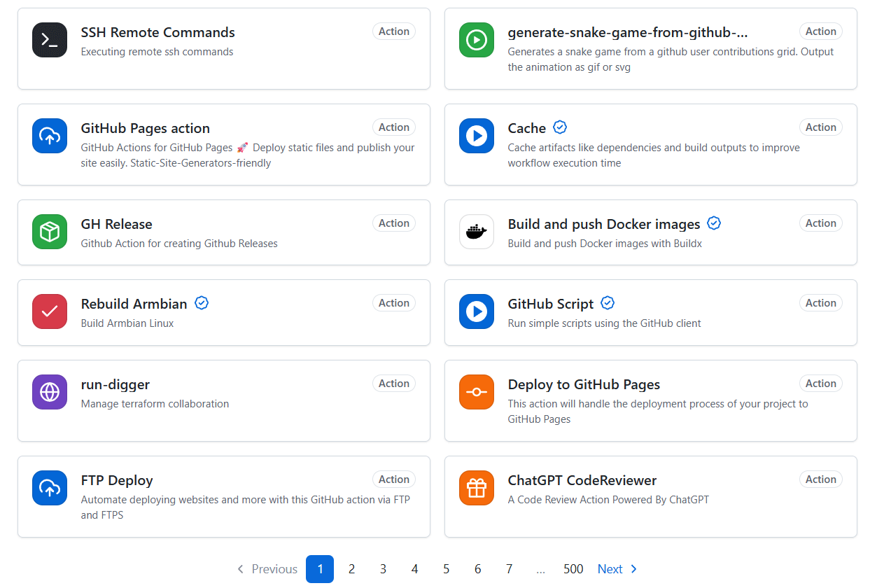Go to page 3 of results
This screenshot has height=588, width=884.
(383, 569)
